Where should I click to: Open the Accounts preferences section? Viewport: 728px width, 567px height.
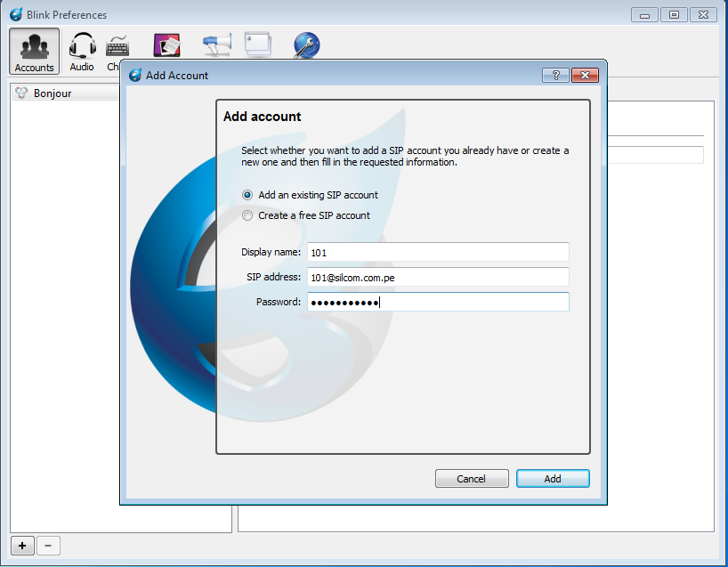[x=35, y=51]
